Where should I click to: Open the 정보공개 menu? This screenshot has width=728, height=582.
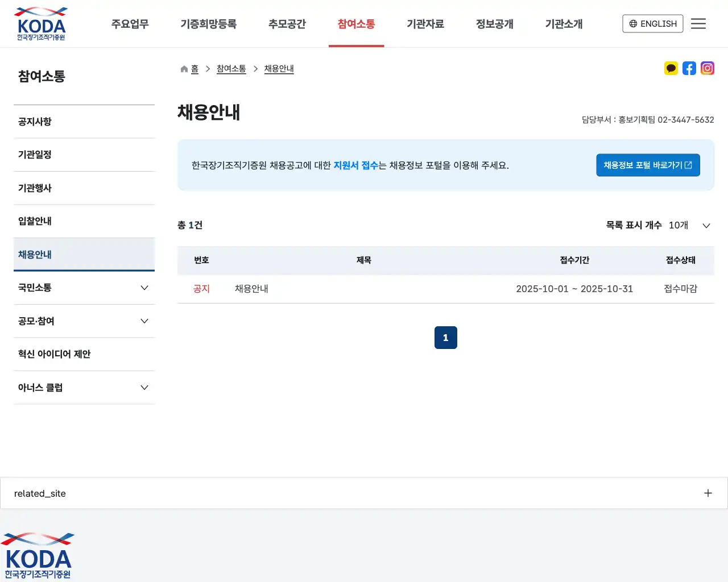coord(494,24)
